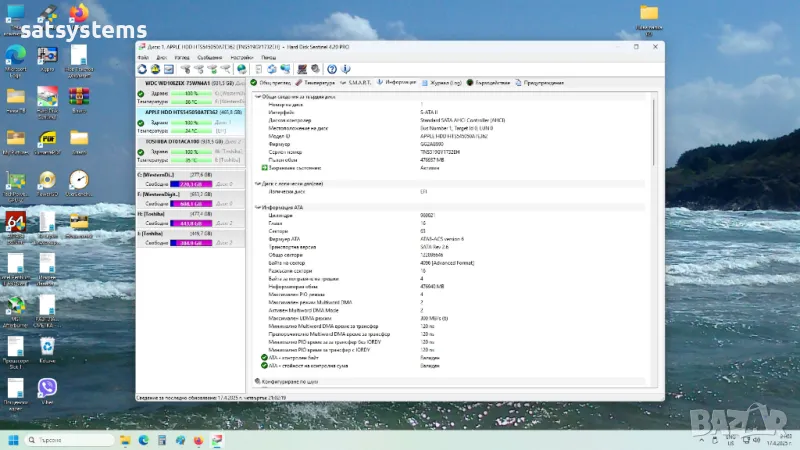Open the Recycle Bin desktop icon

[46, 346]
